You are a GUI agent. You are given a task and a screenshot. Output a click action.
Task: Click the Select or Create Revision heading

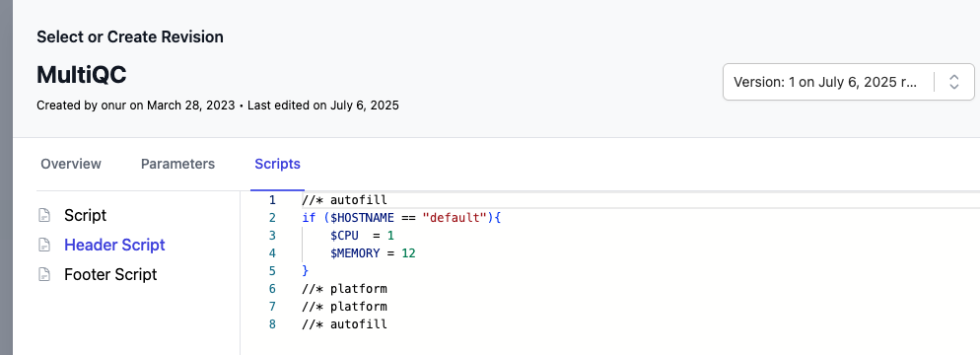click(130, 36)
